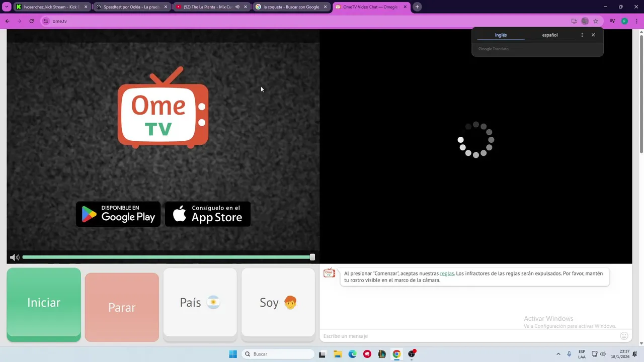644x362 pixels.
Task: Switch to la coqueta Google search tab
Action: pyautogui.click(x=288, y=7)
